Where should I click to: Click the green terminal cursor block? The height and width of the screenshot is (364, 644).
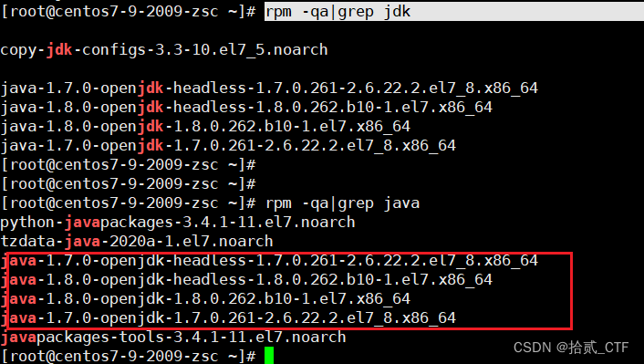tap(269, 356)
